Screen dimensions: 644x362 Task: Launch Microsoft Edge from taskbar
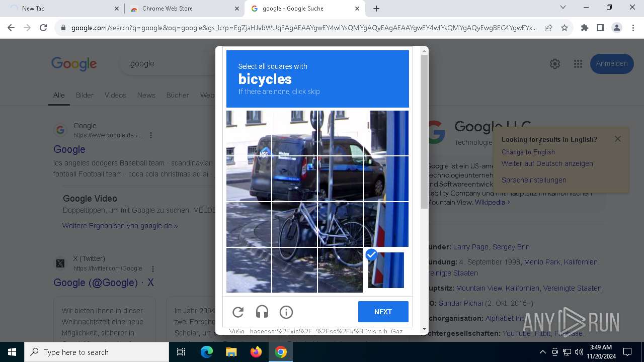click(x=207, y=352)
